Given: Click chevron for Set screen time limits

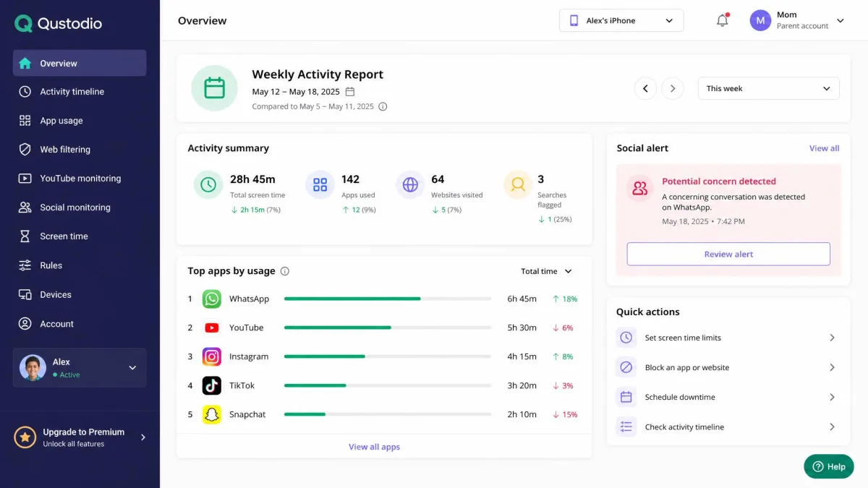Looking at the screenshot, I should 832,338.
